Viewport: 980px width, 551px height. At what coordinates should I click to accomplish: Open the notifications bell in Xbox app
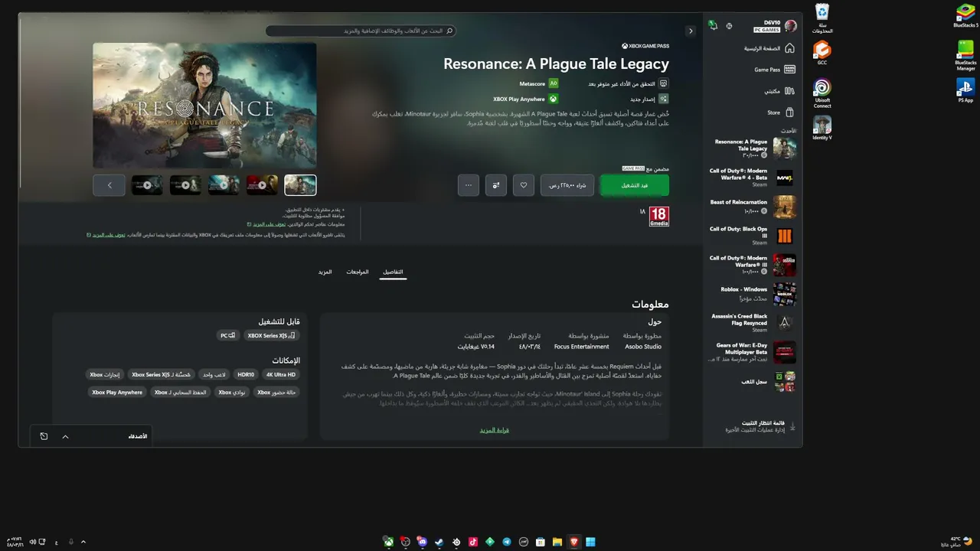[713, 25]
